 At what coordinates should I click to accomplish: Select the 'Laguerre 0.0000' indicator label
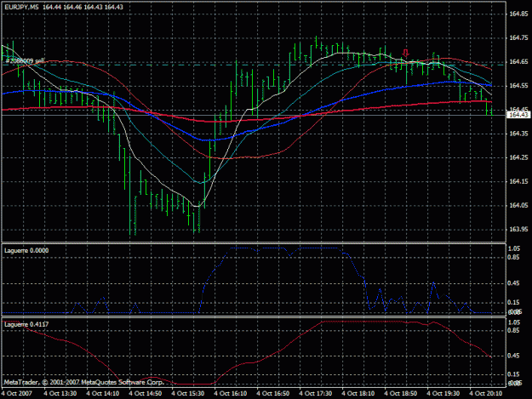tap(26, 250)
